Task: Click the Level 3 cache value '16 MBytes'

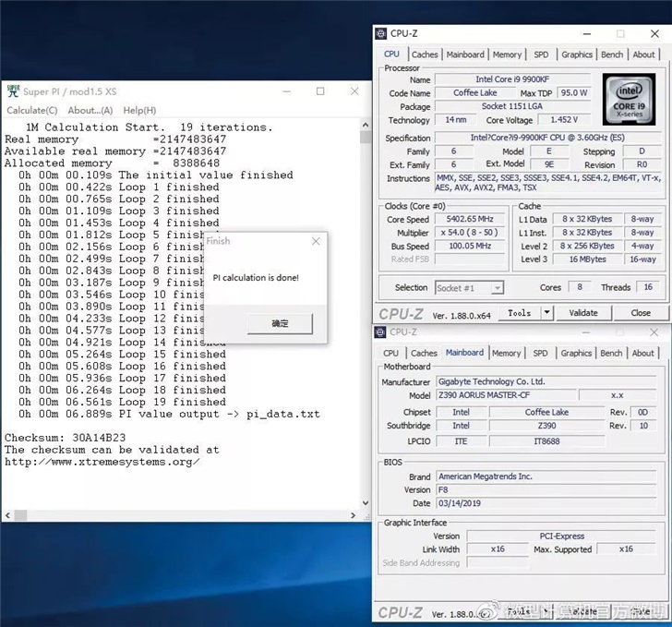Action: point(588,259)
